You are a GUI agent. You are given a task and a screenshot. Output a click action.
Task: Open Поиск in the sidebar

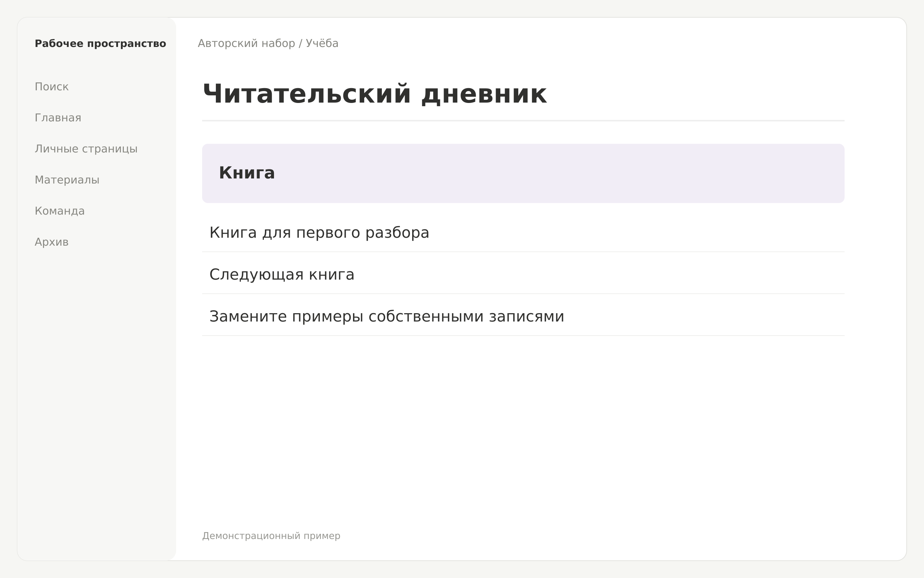point(52,87)
